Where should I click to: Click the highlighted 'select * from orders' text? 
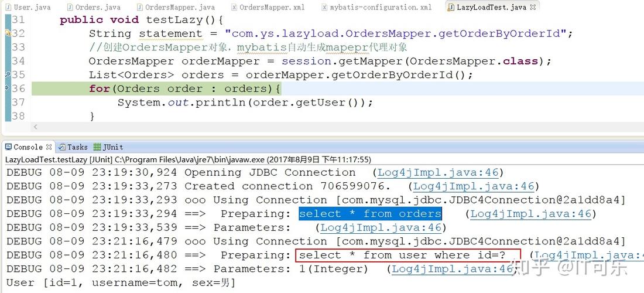370,214
